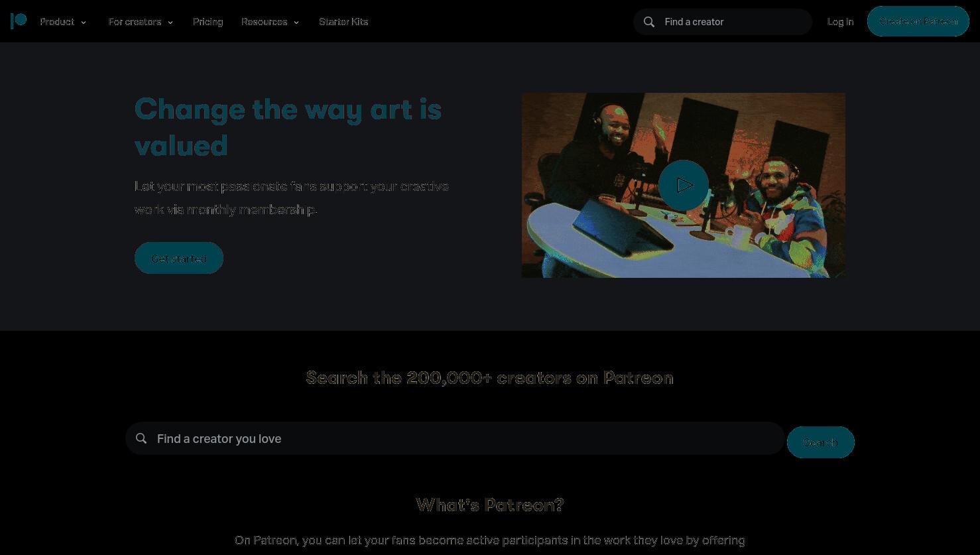Screen dimensions: 980x555
Task: Go to the Pricing page
Action: pos(208,22)
